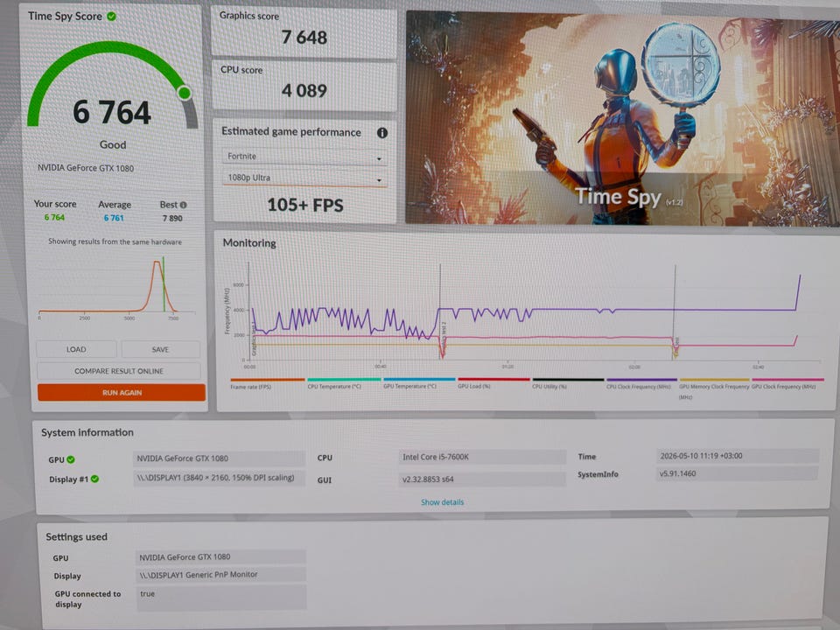Click the DISPLAY1 Generic PnP Monitor field

tap(220, 575)
